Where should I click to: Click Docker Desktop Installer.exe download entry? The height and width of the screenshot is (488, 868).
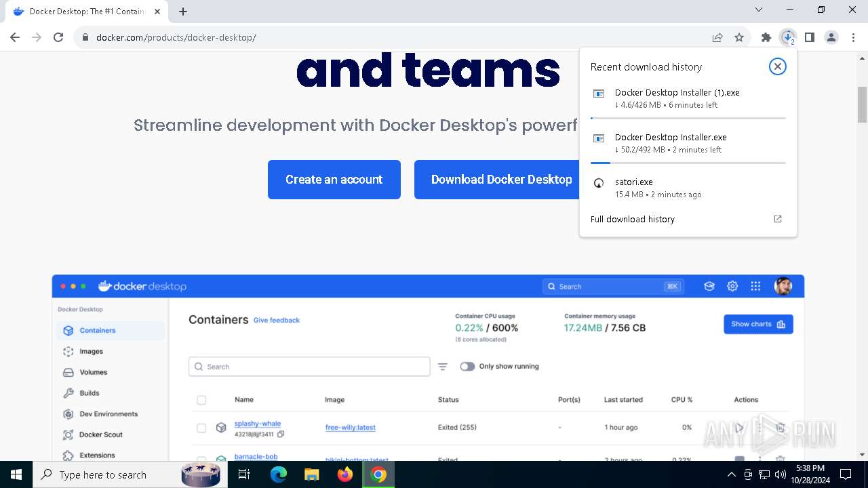[x=688, y=144]
